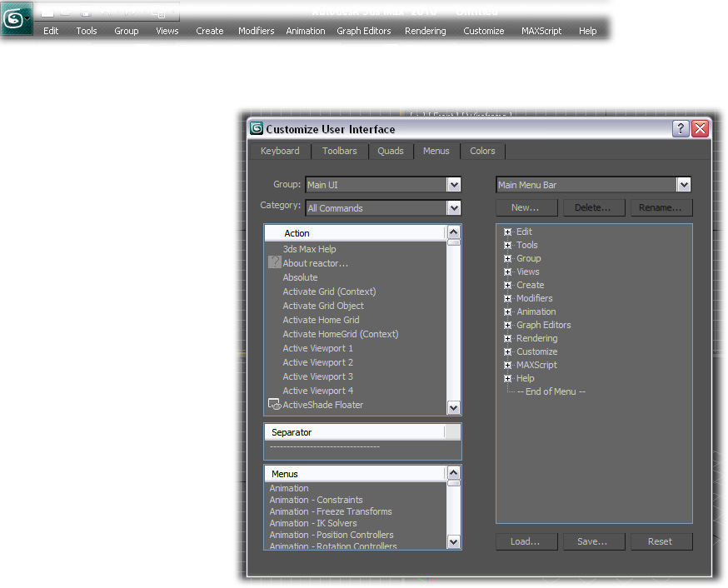Click the Delete... button
This screenshot has width=728, height=588.
coord(594,207)
